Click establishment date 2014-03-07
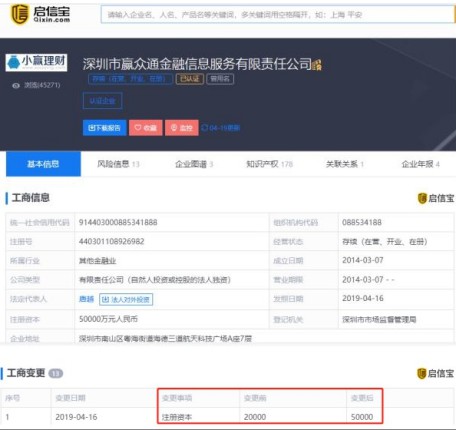The width and height of the screenshot is (456, 430). 363,260
